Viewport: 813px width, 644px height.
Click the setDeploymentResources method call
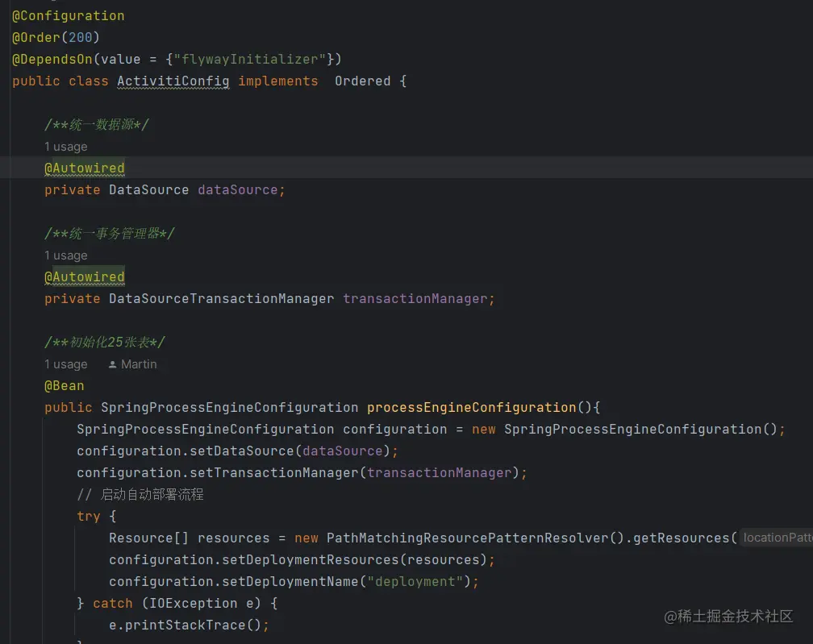[x=310, y=560]
